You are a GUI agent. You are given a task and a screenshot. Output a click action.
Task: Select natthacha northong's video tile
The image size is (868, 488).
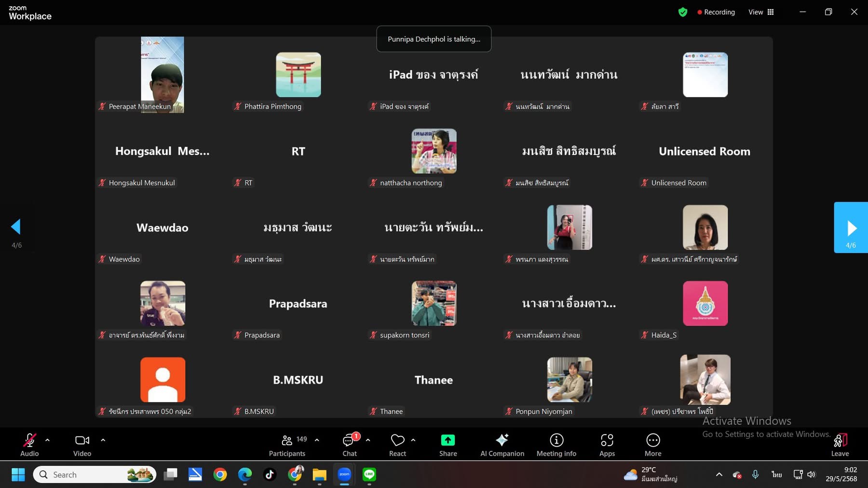click(x=434, y=151)
